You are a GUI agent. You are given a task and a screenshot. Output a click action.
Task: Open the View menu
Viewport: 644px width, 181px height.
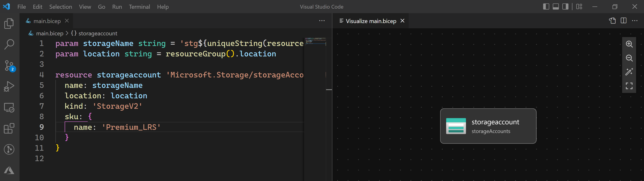(85, 7)
